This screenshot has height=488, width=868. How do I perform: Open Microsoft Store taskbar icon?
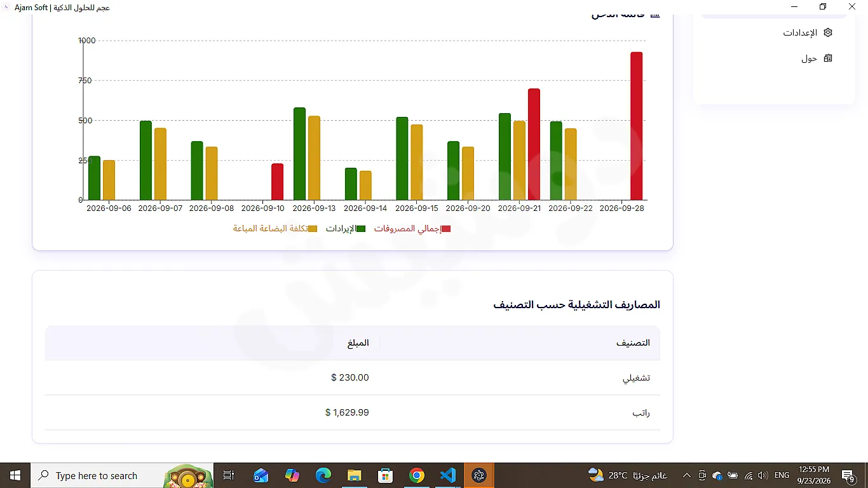click(385, 475)
